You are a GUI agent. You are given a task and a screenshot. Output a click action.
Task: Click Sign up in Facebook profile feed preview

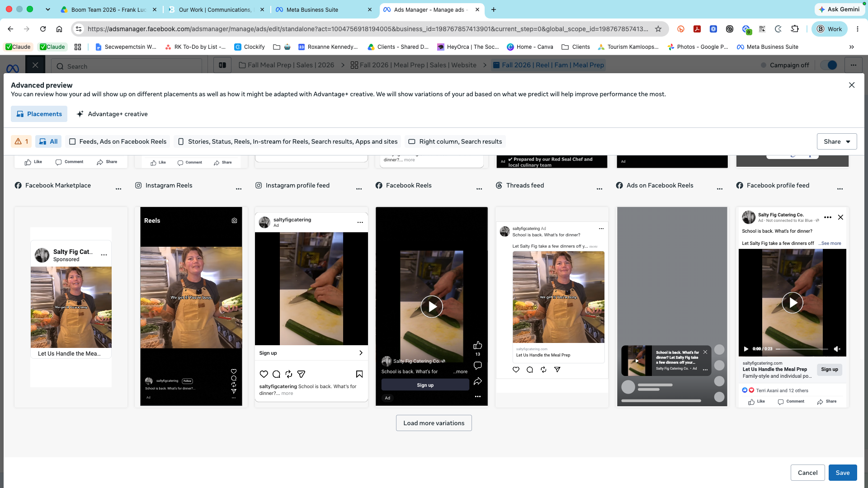[x=830, y=370]
